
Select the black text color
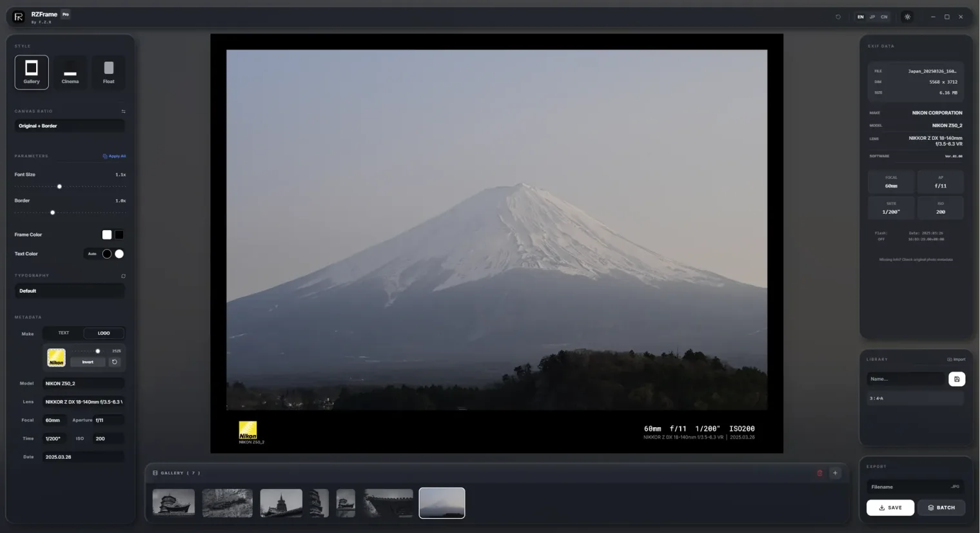click(107, 254)
